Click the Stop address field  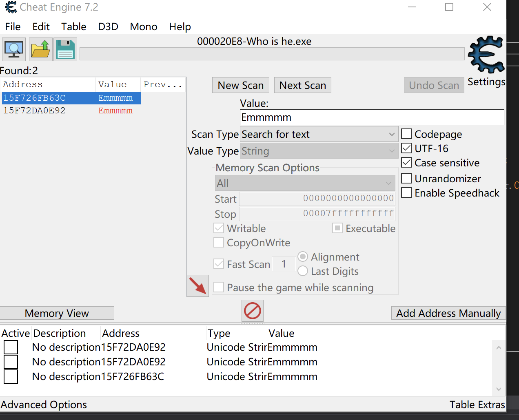317,214
